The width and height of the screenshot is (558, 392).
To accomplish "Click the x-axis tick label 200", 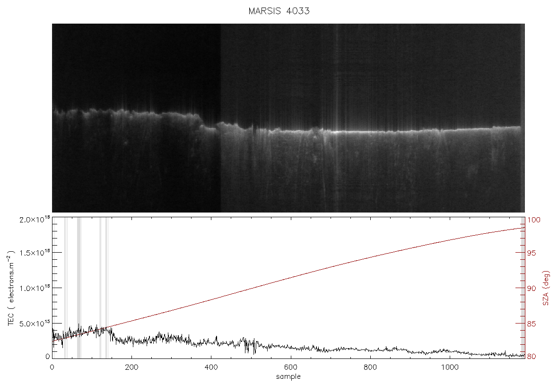I will click(x=131, y=367).
